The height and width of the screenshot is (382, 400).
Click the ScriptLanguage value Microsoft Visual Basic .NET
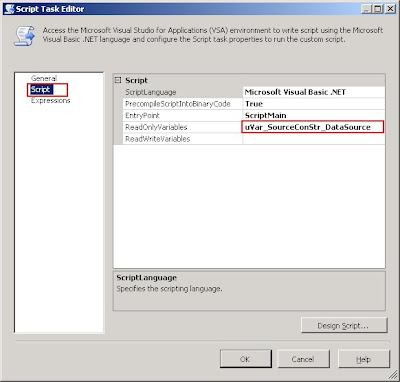tap(314, 92)
